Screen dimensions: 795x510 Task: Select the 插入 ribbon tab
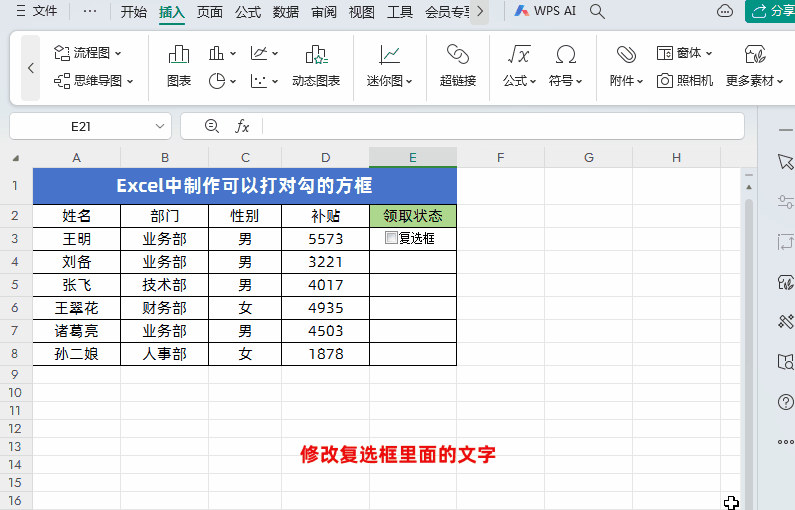[171, 12]
